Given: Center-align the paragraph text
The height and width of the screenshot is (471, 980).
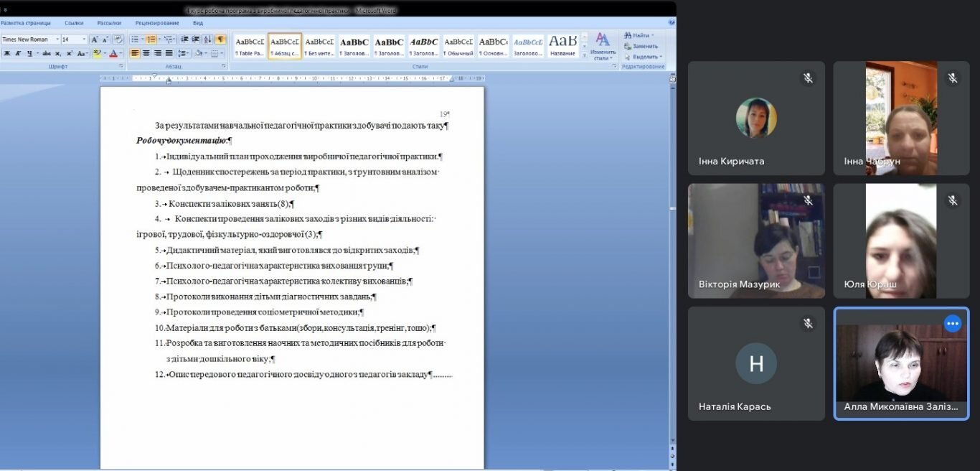Looking at the screenshot, I should coord(146,53).
